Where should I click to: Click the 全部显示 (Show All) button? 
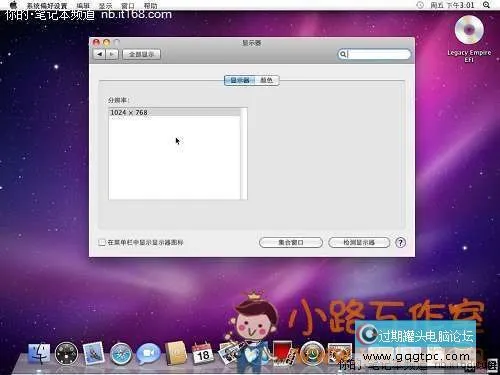[x=141, y=54]
